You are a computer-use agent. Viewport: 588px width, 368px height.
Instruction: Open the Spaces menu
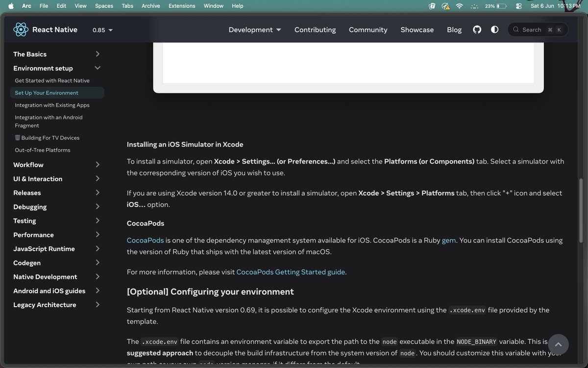[104, 6]
